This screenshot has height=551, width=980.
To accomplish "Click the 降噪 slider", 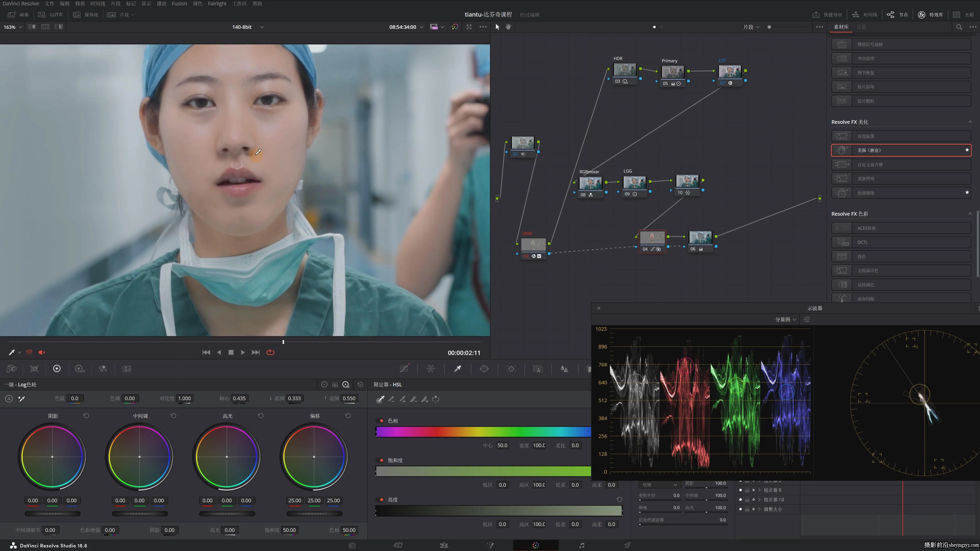I will (x=659, y=512).
